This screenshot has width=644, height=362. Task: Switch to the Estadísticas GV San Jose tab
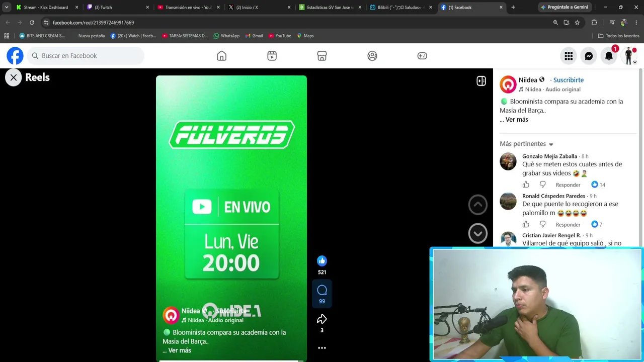(330, 8)
